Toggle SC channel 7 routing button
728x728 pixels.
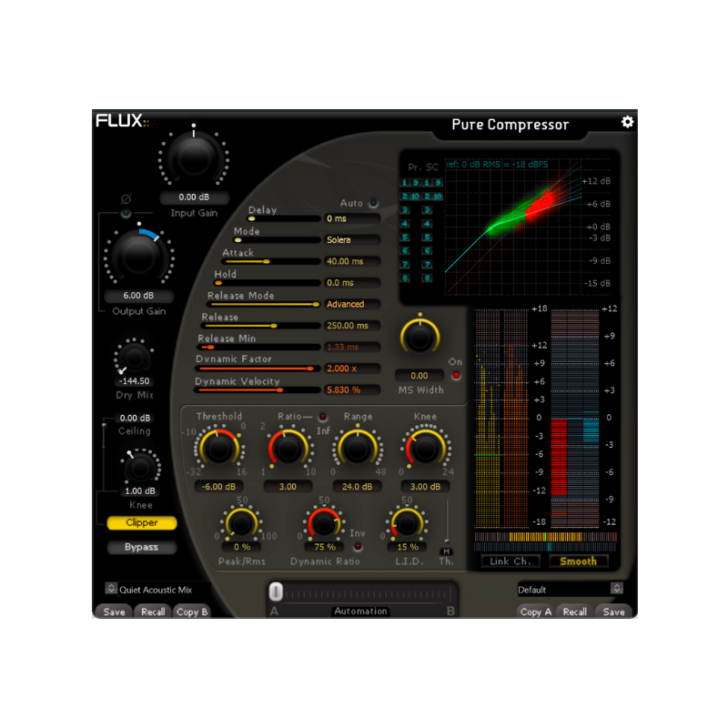(x=427, y=265)
